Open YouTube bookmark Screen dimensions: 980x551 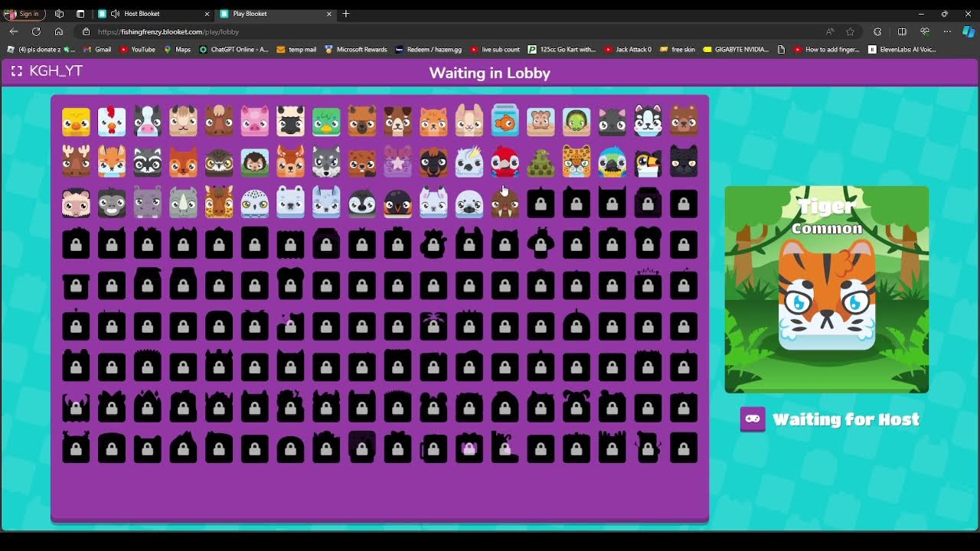coord(138,50)
